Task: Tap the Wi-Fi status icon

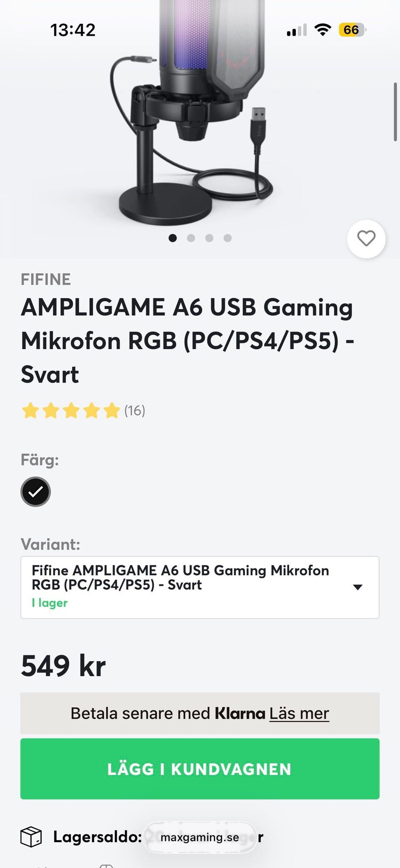Action: [x=322, y=30]
